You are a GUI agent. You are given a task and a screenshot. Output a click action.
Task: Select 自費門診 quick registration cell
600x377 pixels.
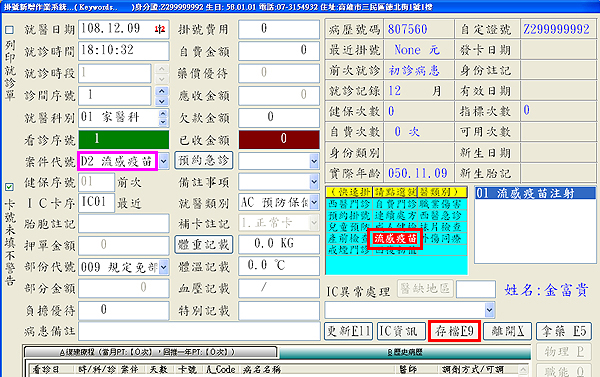click(395, 204)
